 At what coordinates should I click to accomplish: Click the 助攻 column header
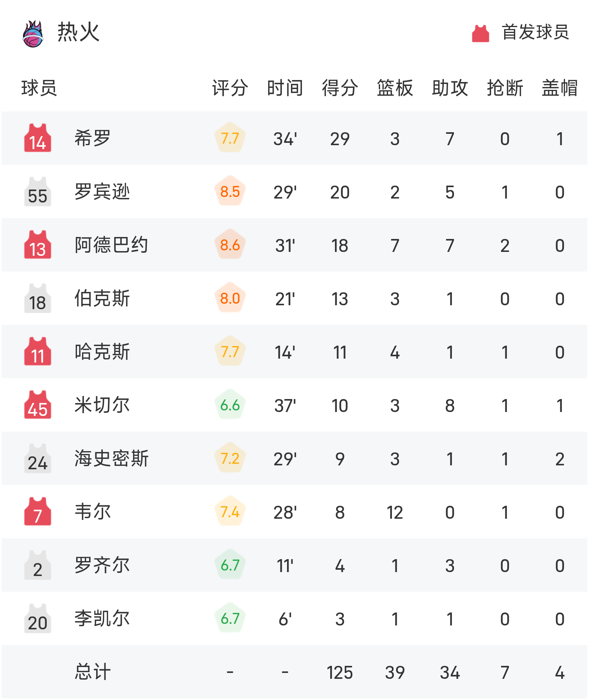tap(450, 88)
